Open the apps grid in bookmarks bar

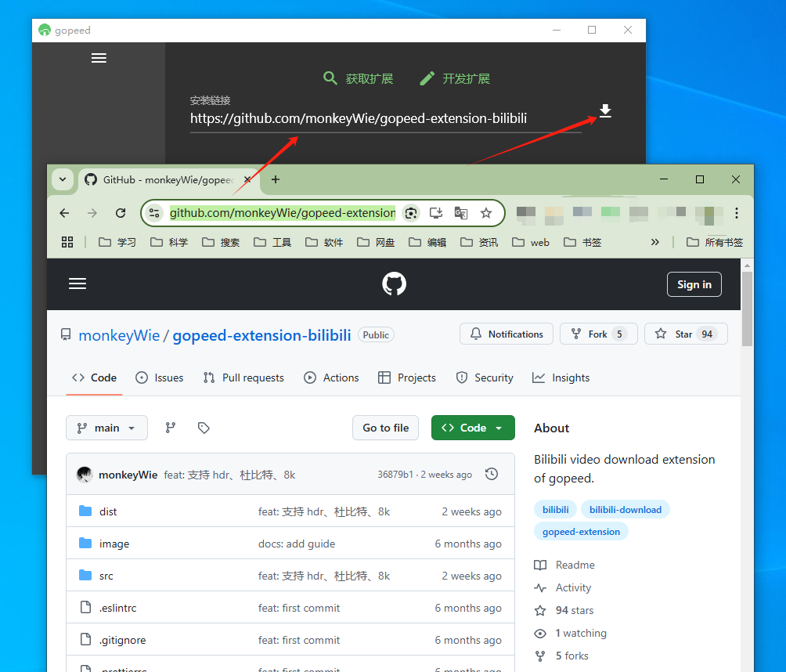point(67,242)
